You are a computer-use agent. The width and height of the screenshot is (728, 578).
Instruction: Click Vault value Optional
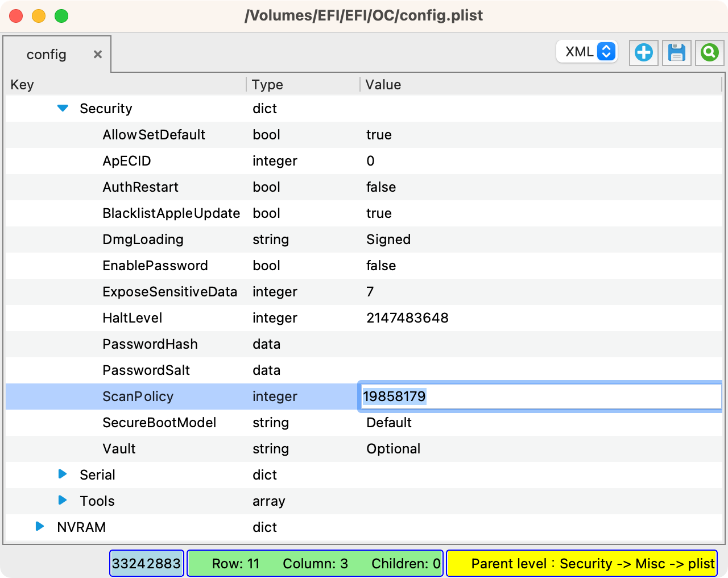[x=394, y=449]
